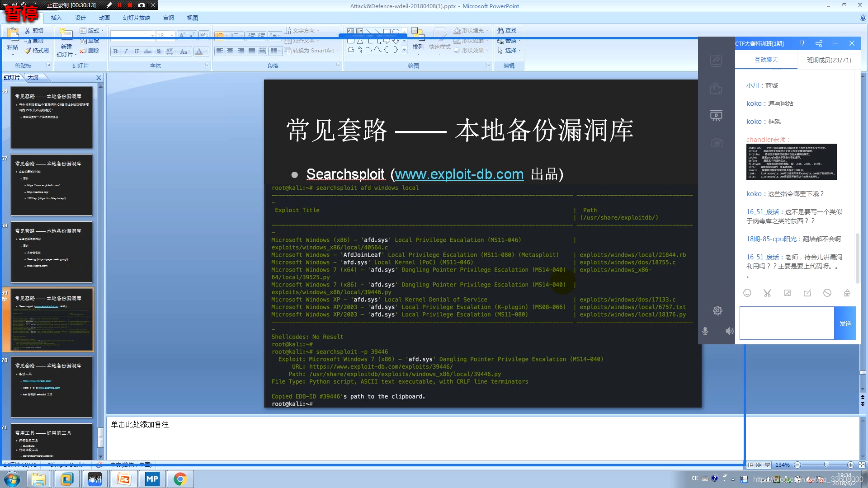Expand the font size combo box
868x488 pixels.
pyautogui.click(x=172, y=35)
